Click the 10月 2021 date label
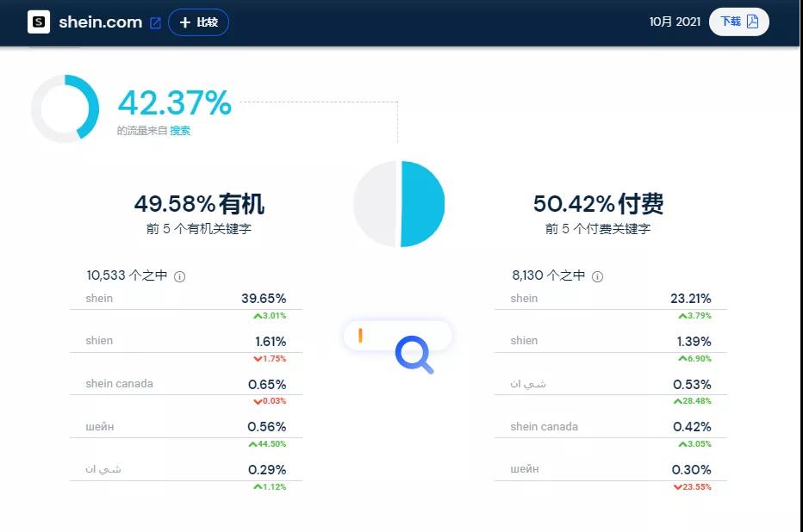The image size is (803, 532). point(675,22)
